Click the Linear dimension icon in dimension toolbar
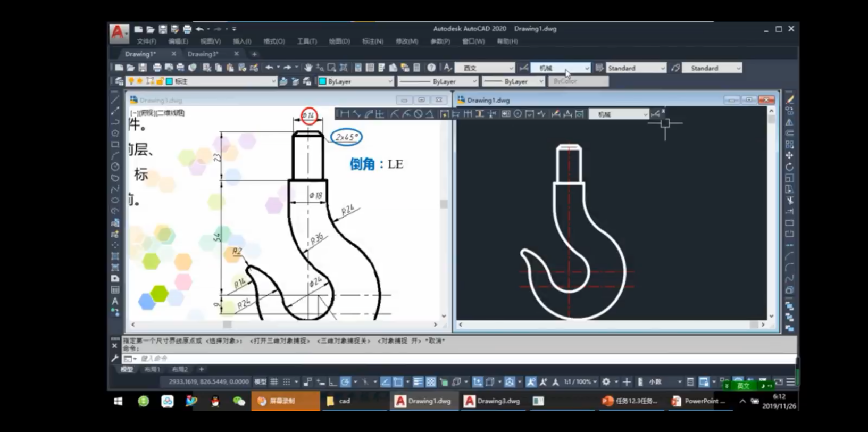 345,114
